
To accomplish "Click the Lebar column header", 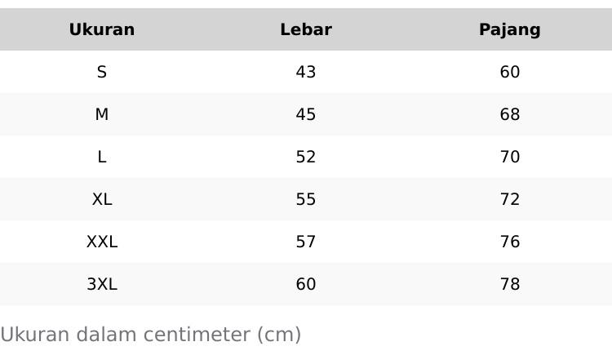I will pos(306,29).
